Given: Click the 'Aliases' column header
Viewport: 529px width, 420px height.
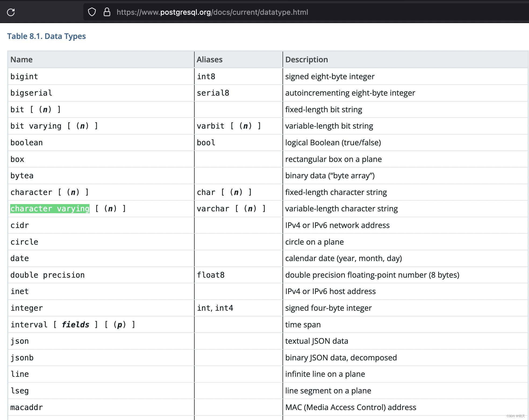Looking at the screenshot, I should click(x=209, y=59).
